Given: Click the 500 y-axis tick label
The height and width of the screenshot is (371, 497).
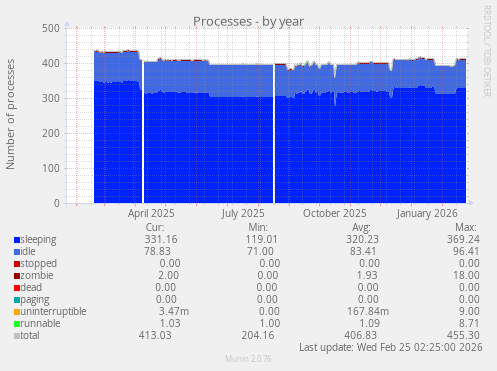Looking at the screenshot, I should point(51,28).
